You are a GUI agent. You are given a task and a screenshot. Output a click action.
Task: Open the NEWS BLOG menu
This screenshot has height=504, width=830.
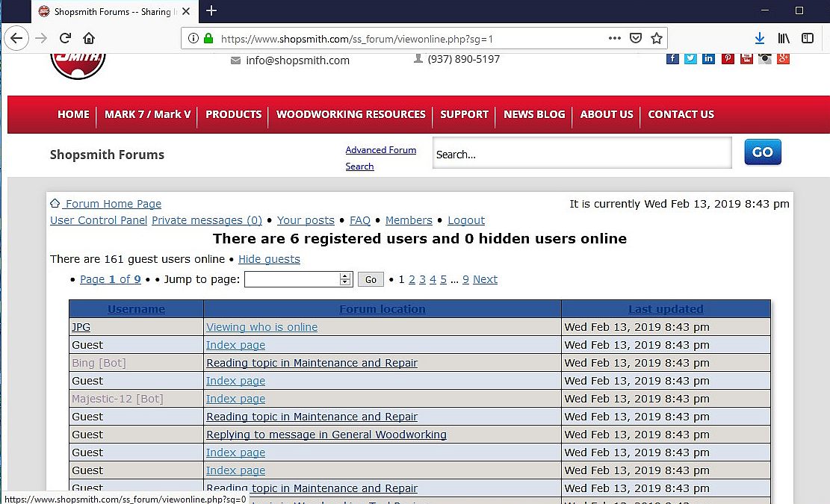click(x=534, y=114)
